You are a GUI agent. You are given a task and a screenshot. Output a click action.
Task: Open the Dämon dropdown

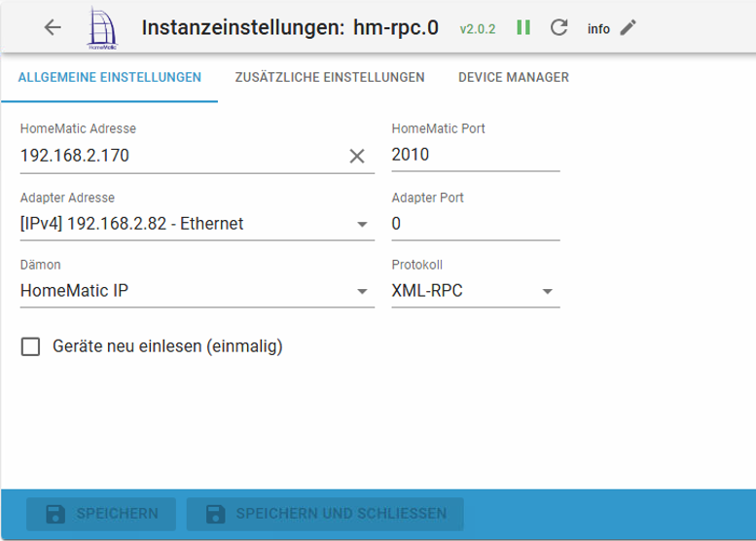[198, 291]
